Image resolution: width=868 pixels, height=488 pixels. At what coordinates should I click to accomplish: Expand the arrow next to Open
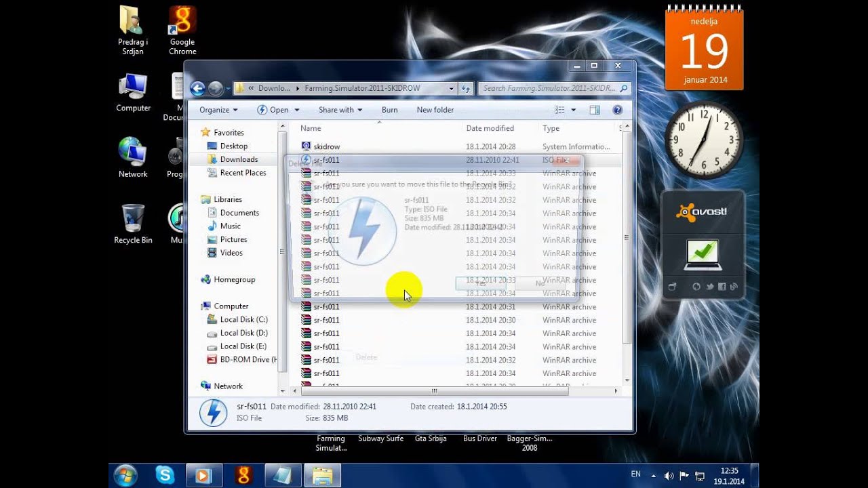pyautogui.click(x=296, y=110)
